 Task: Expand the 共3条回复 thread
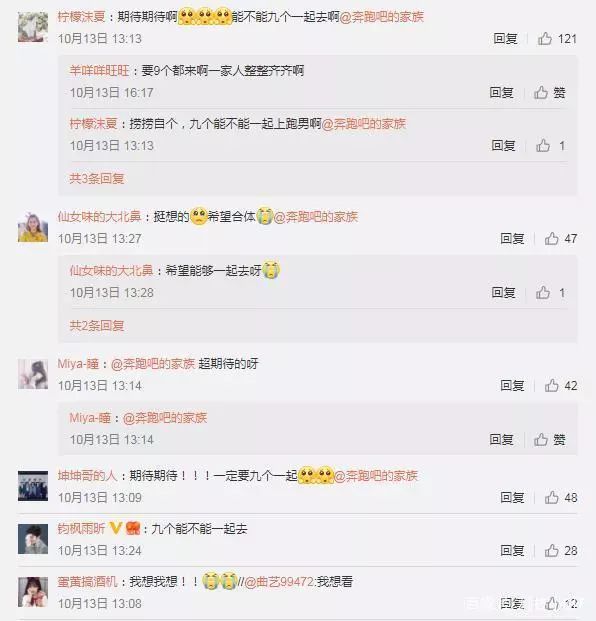[x=97, y=179]
